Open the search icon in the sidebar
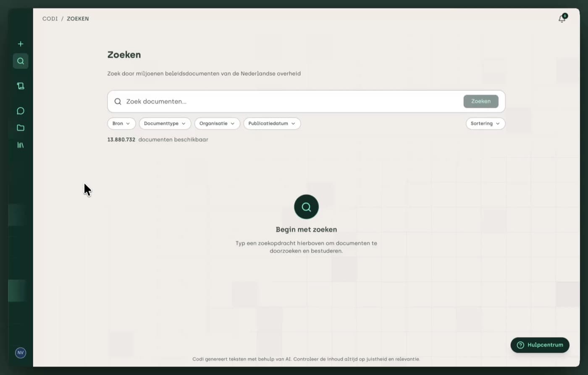588x375 pixels. point(21,61)
